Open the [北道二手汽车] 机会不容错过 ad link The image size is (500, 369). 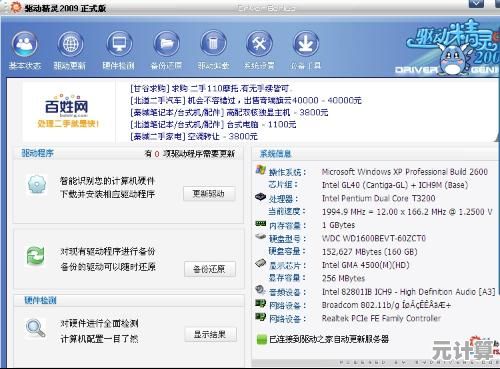pos(246,100)
